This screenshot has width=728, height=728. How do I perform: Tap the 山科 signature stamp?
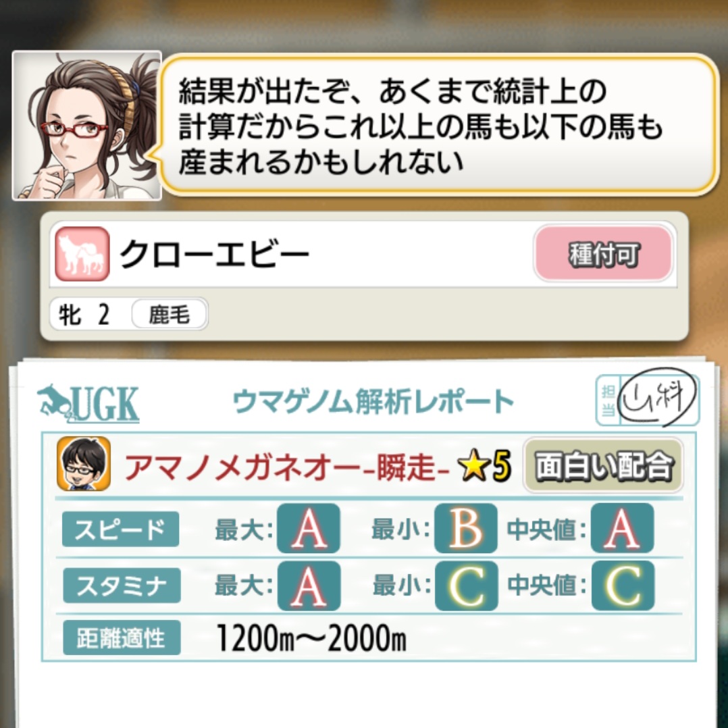(x=658, y=398)
